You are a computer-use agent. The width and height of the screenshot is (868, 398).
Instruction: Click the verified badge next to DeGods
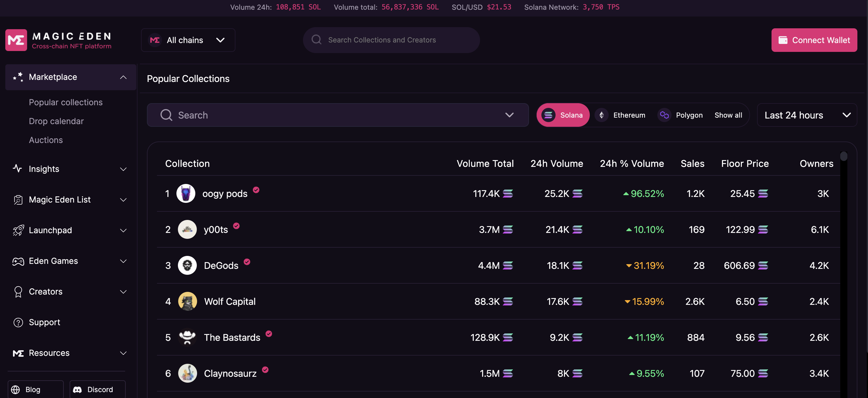(x=247, y=262)
